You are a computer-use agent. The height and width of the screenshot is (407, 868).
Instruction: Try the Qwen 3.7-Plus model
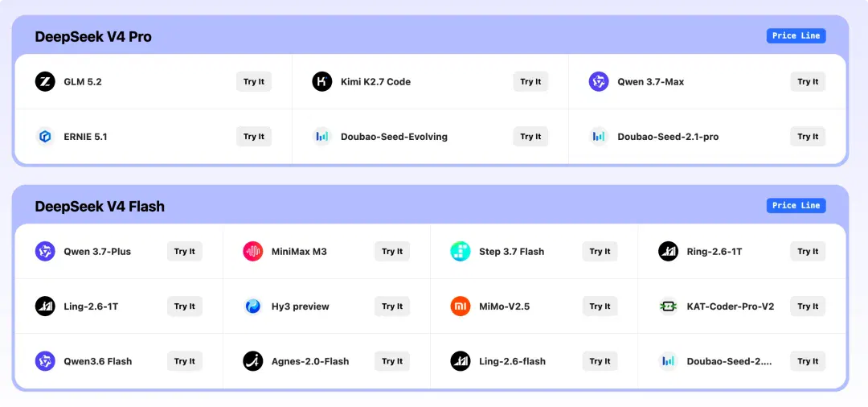pyautogui.click(x=185, y=252)
